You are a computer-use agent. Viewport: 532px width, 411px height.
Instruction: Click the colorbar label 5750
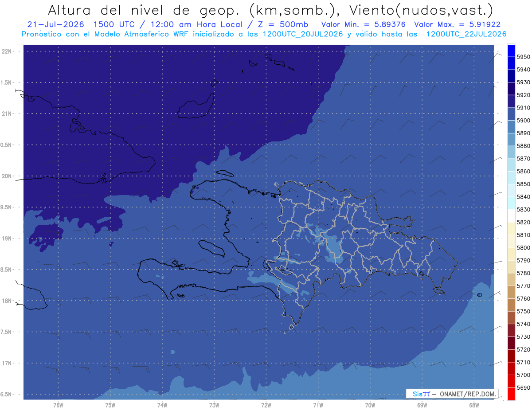(524, 311)
